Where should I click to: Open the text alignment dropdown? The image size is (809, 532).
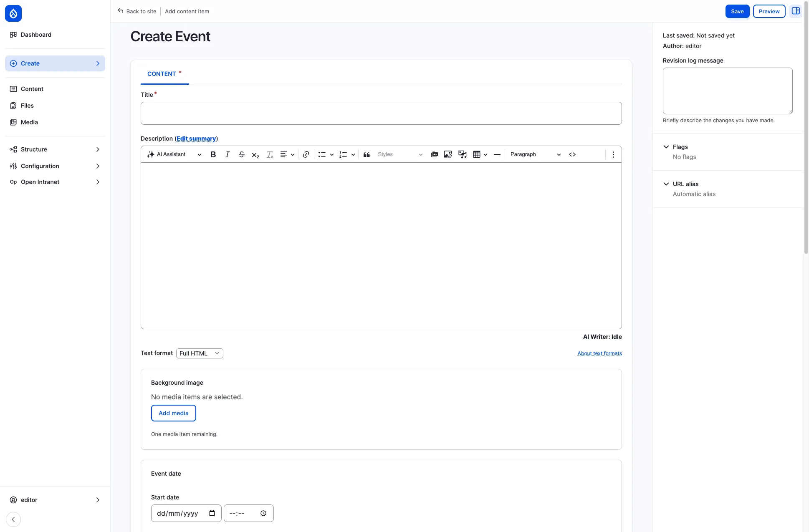click(287, 154)
